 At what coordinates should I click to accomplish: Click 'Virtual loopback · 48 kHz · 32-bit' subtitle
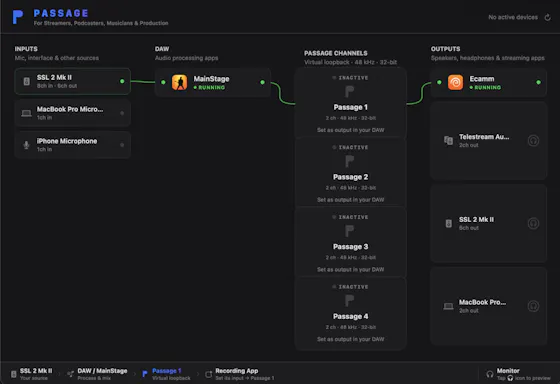point(350,62)
